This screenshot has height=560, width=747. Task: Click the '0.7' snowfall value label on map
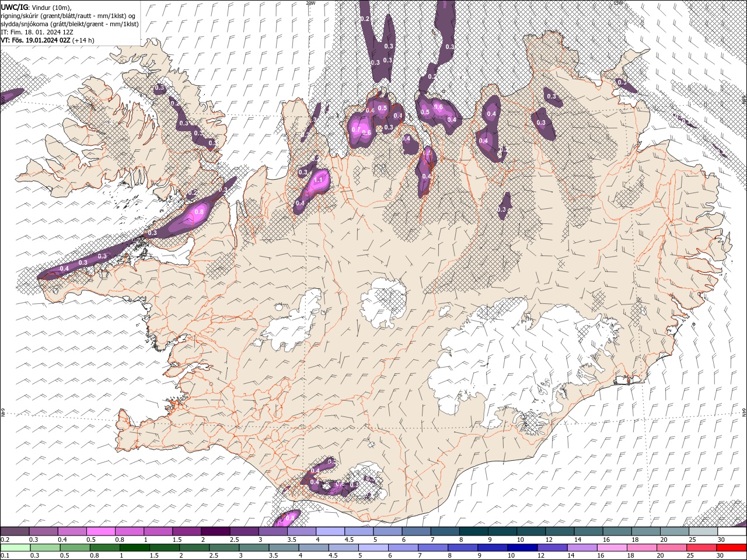tap(355, 129)
